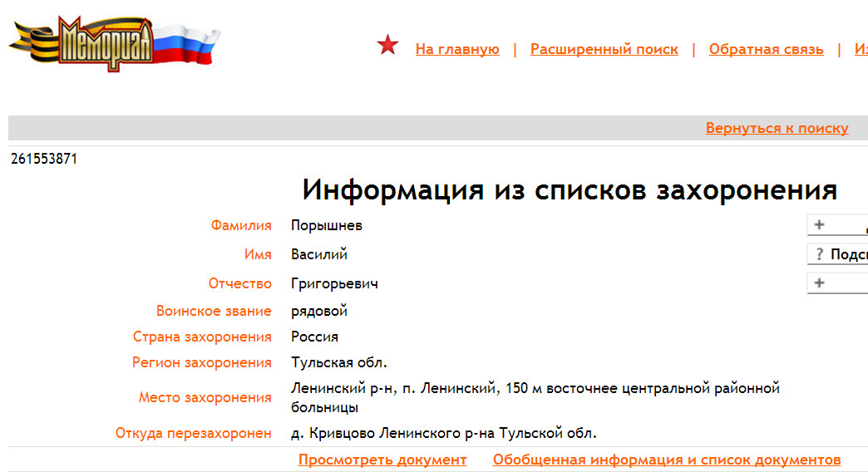
Task: Open Расширенный поиск
Action: click(604, 49)
